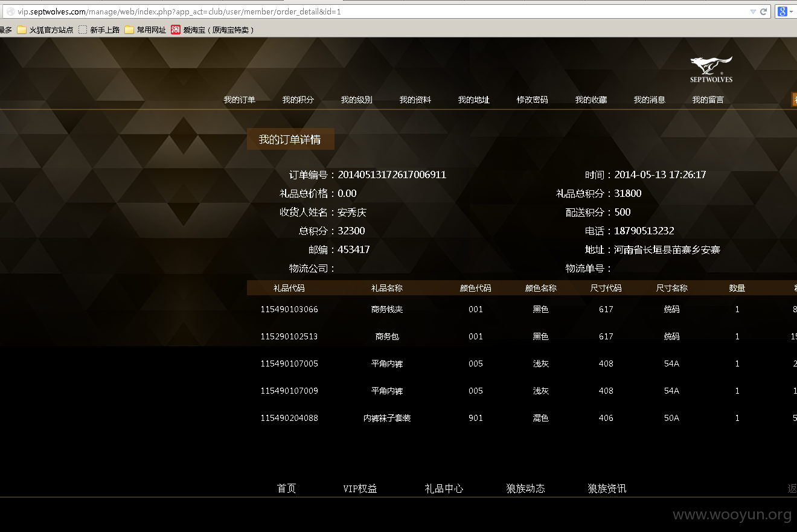Click the site identity globe icon
Screen dimensions: 797x532
pyautogui.click(x=10, y=11)
